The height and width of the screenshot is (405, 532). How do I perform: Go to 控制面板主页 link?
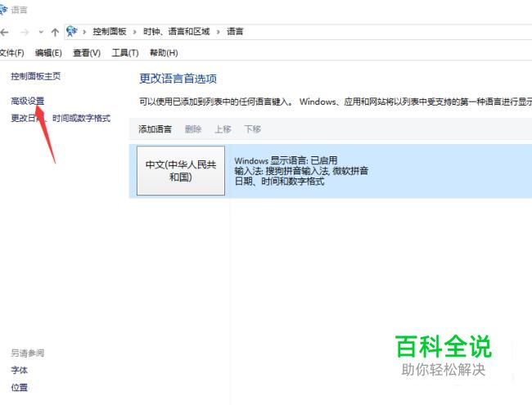coord(36,76)
